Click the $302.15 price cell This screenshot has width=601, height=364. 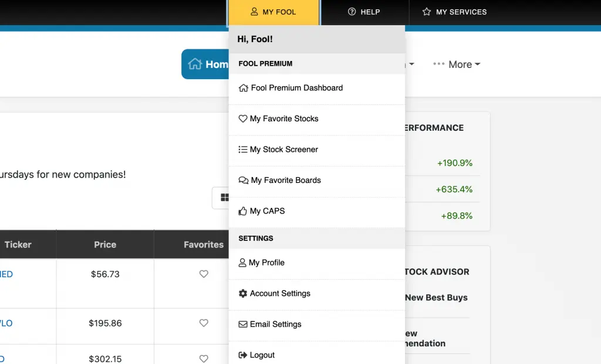[105, 359]
